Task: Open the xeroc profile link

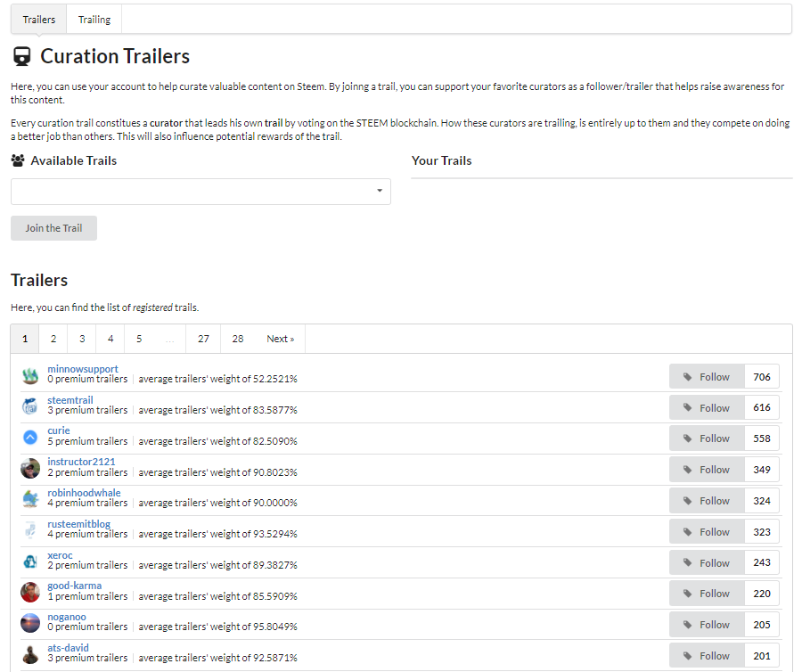Action: click(x=60, y=555)
